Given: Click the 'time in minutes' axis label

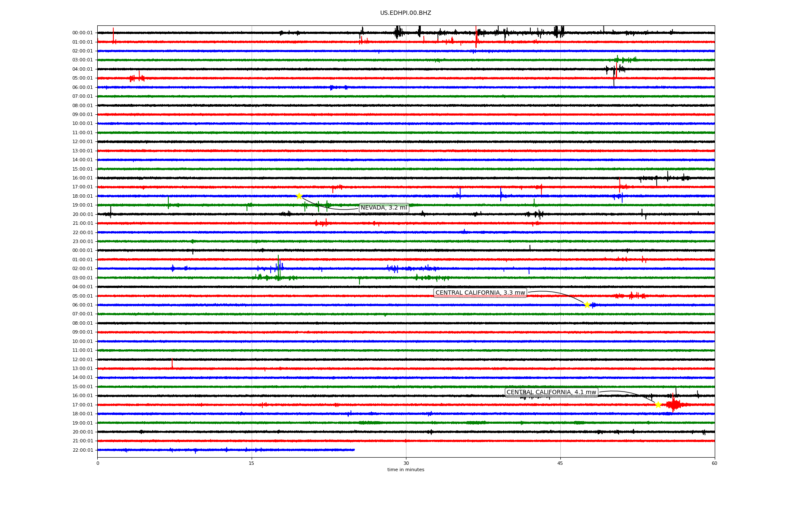Looking at the screenshot, I should click(x=406, y=470).
